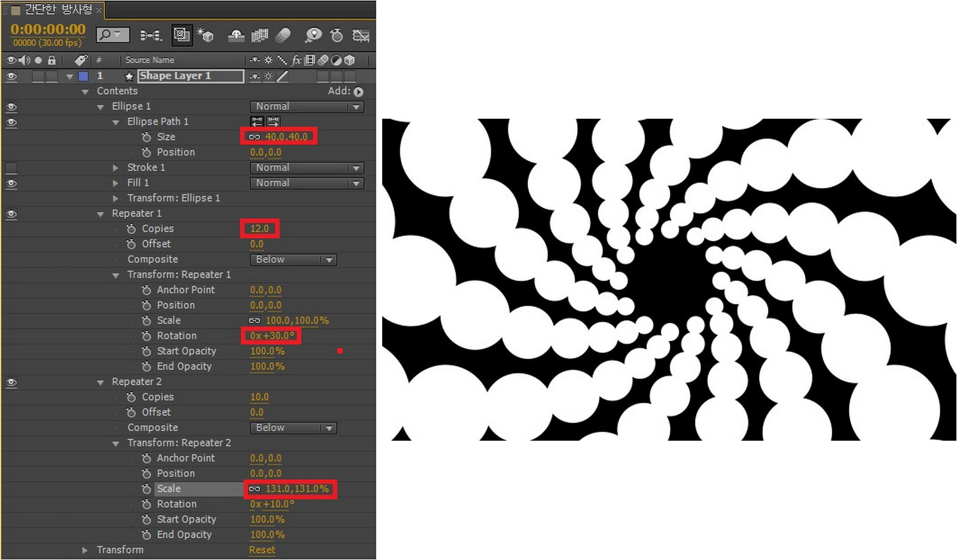The height and width of the screenshot is (560, 957).
Task: Enable 3D Layer box for Shape Layer 1
Action: (350, 76)
